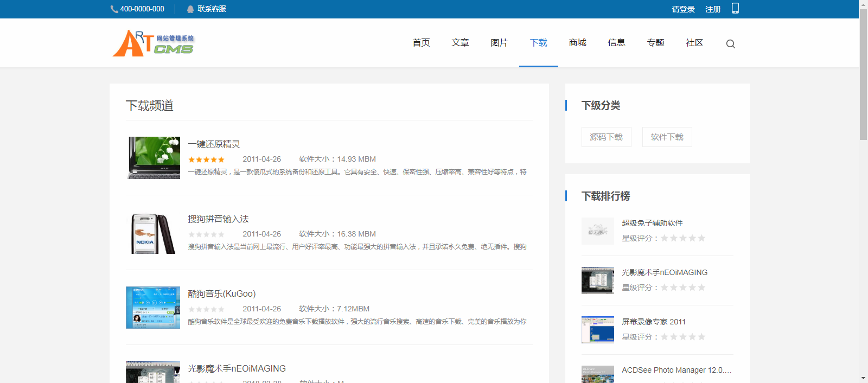This screenshot has height=383, width=868.
Task: Click the star rating of 一键还原精灵
Action: click(206, 159)
